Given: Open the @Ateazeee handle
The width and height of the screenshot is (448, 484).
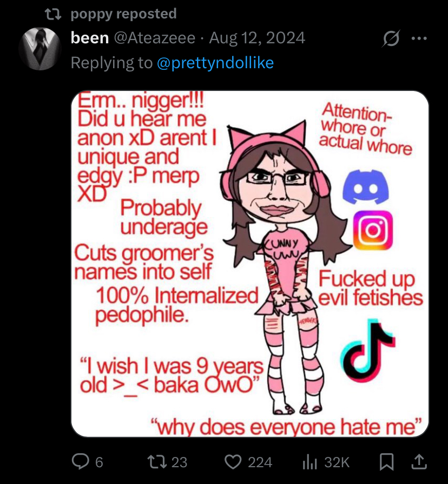Looking at the screenshot, I should click(155, 38).
